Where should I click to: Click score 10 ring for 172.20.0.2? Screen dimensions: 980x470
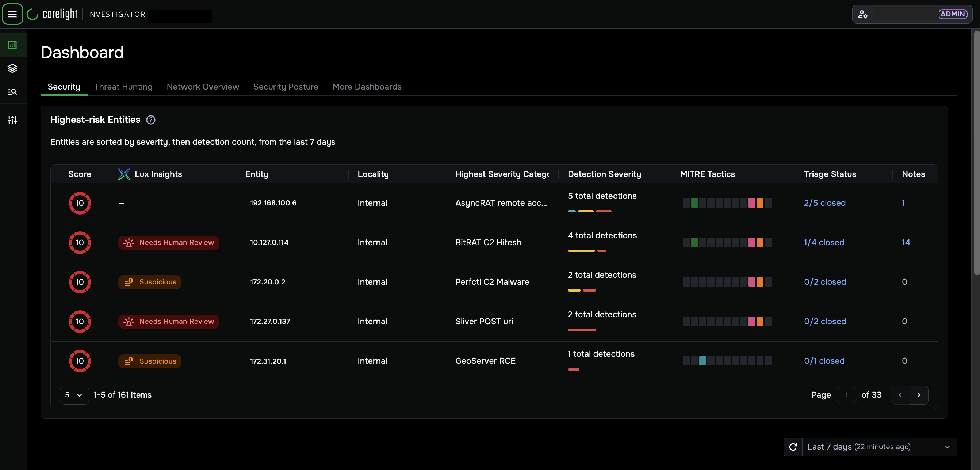coord(80,282)
